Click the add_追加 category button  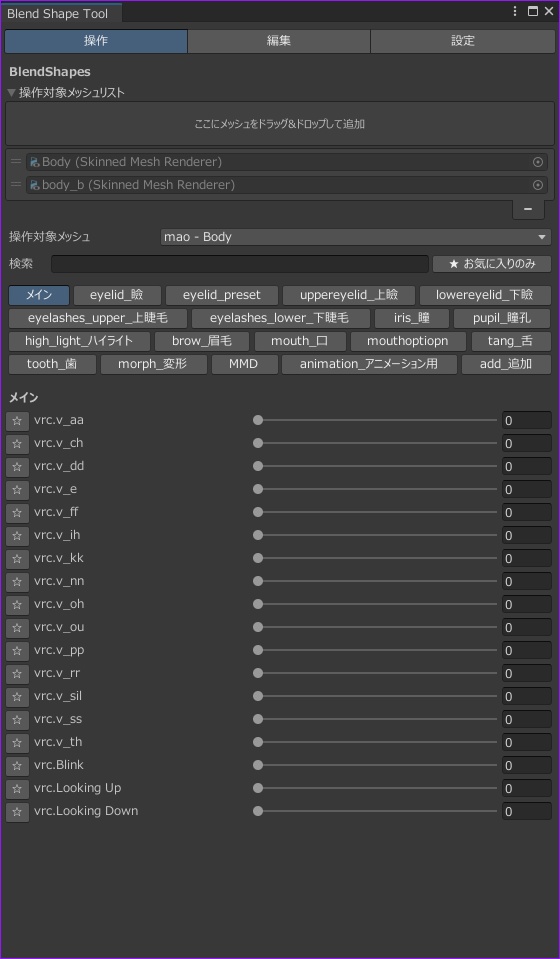click(507, 364)
